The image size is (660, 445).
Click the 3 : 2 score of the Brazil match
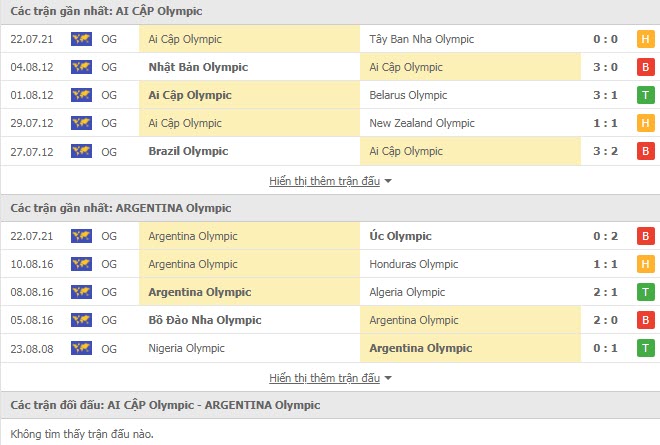click(606, 152)
